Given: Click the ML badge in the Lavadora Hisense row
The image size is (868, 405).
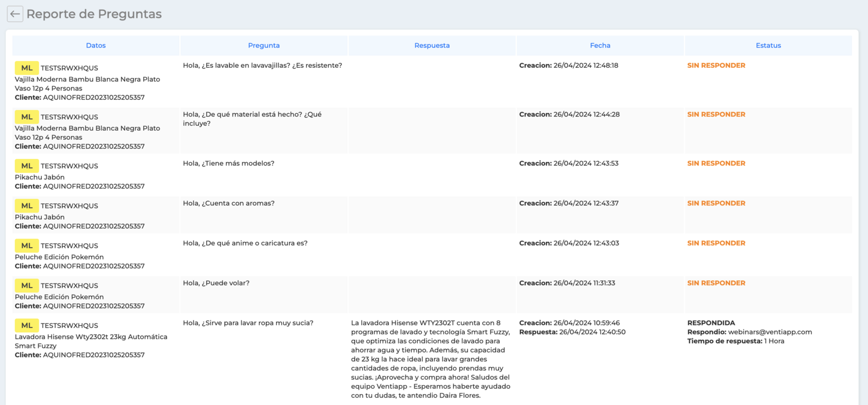Looking at the screenshot, I should (27, 325).
